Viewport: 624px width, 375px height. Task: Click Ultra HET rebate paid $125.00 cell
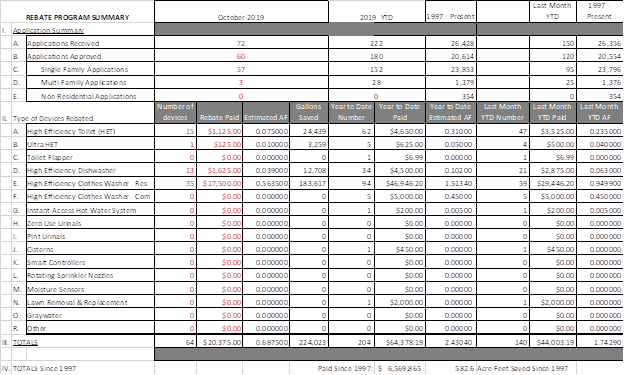click(x=219, y=144)
